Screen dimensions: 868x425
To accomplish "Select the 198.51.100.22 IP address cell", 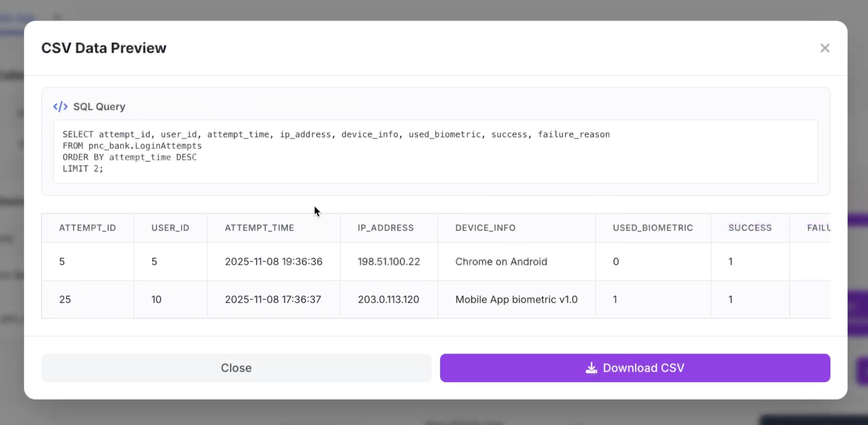I will click(x=389, y=262).
